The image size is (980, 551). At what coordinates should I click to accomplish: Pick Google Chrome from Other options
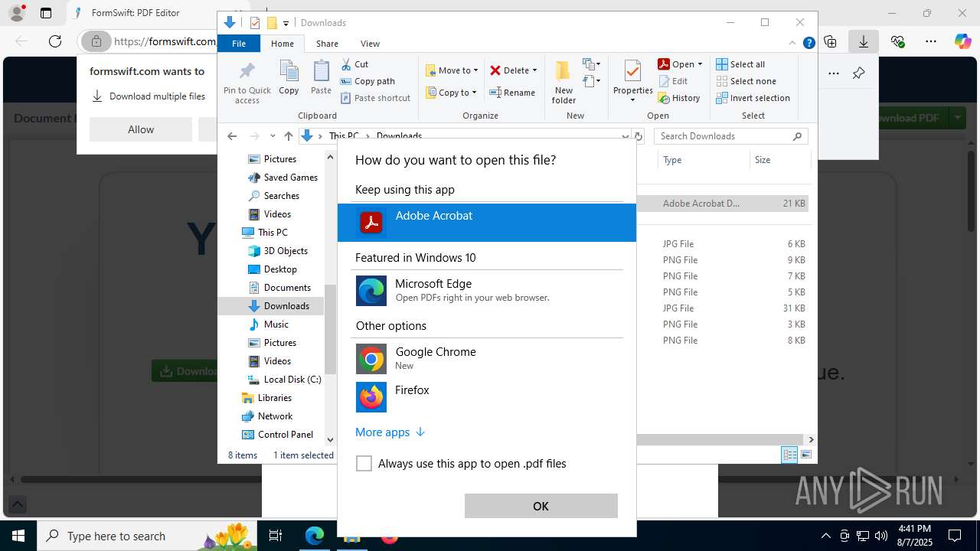487,359
